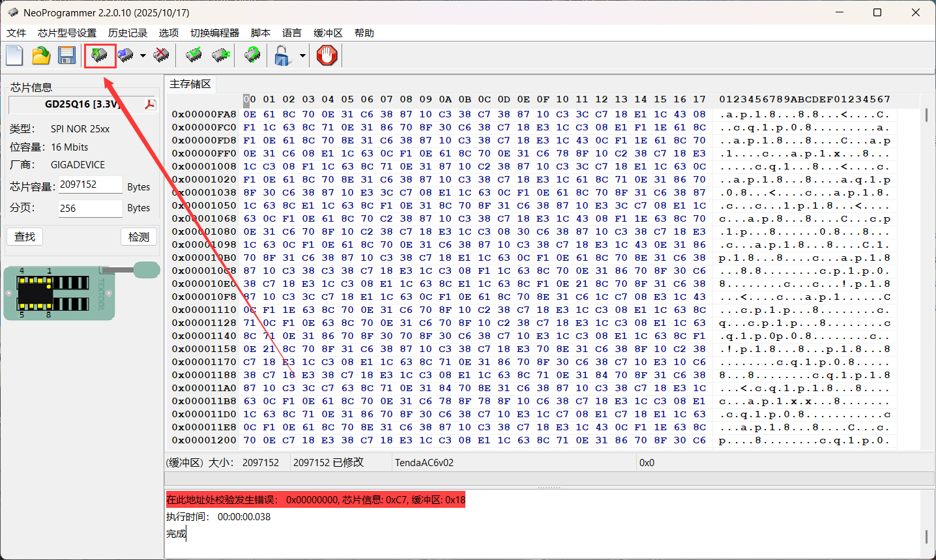This screenshot has height=560, width=936.
Task: Click the blank check chip icon
Action: point(221,56)
